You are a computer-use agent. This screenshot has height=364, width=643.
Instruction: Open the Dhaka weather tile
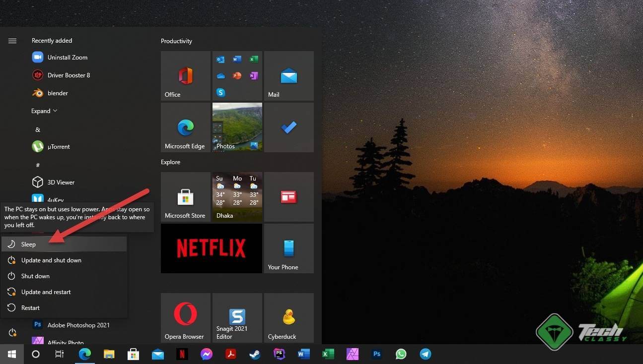point(237,196)
